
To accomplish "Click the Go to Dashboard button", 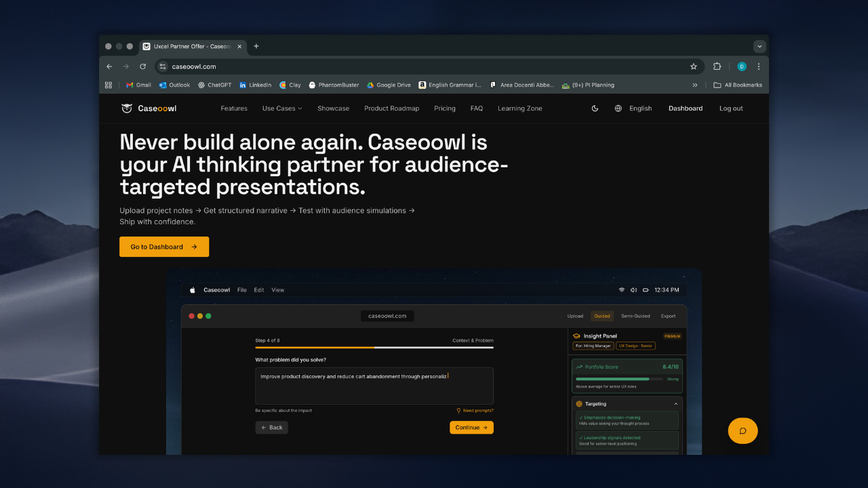I will coord(164,247).
